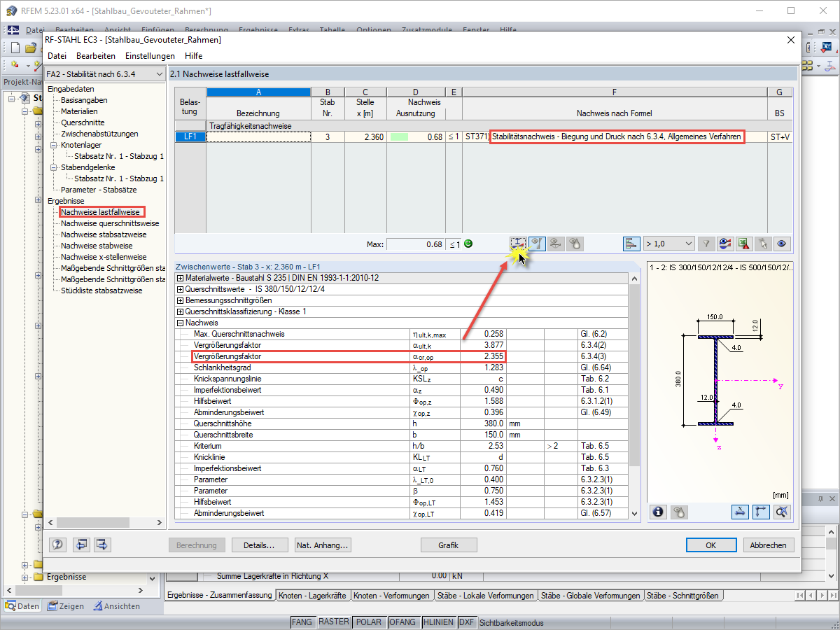
Task: Select Basisangaben in tree
Action: coord(84,100)
